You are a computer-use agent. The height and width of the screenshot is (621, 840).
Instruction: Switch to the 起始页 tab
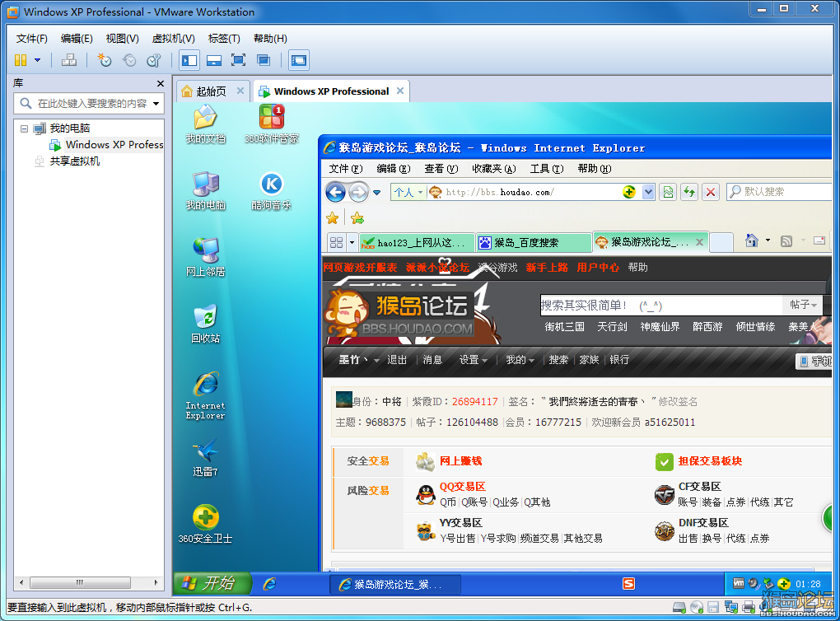211,91
